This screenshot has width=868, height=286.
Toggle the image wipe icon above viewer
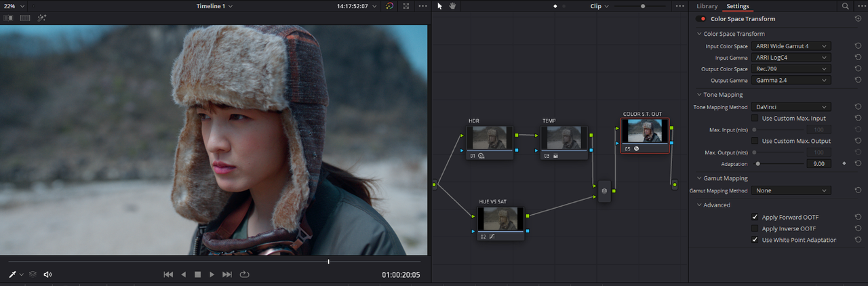point(9,18)
